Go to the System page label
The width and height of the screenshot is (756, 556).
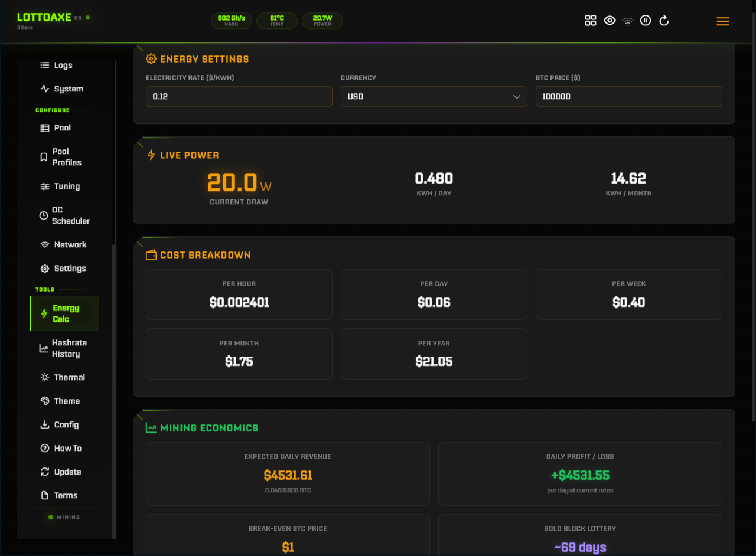(x=69, y=89)
